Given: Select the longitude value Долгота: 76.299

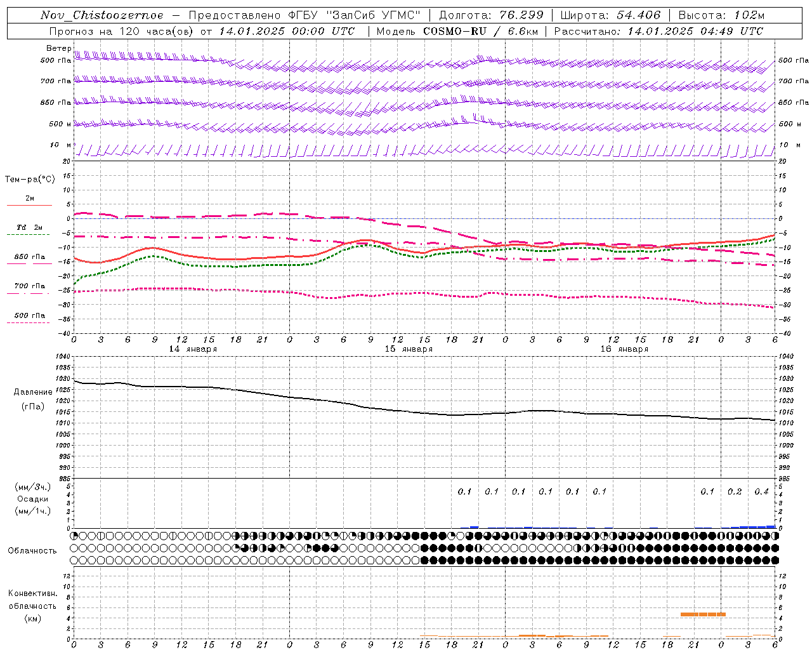Looking at the screenshot, I should 491,15.
